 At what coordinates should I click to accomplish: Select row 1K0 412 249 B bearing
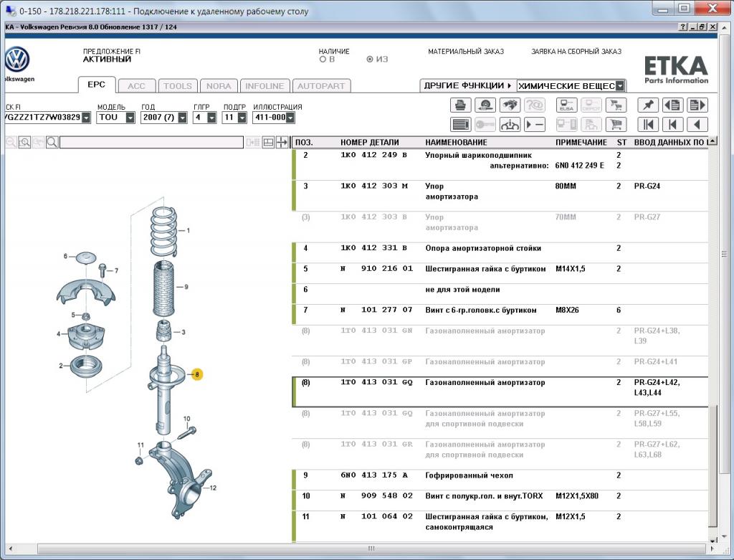(x=500, y=165)
